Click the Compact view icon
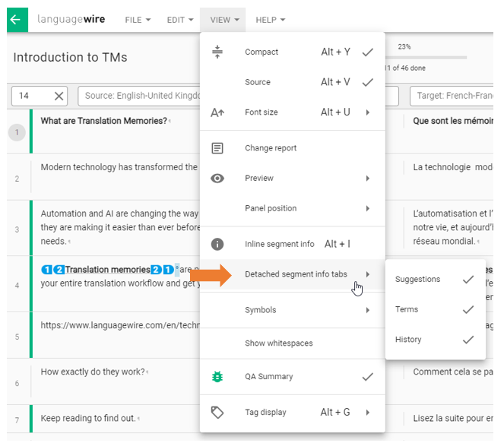 pos(217,52)
